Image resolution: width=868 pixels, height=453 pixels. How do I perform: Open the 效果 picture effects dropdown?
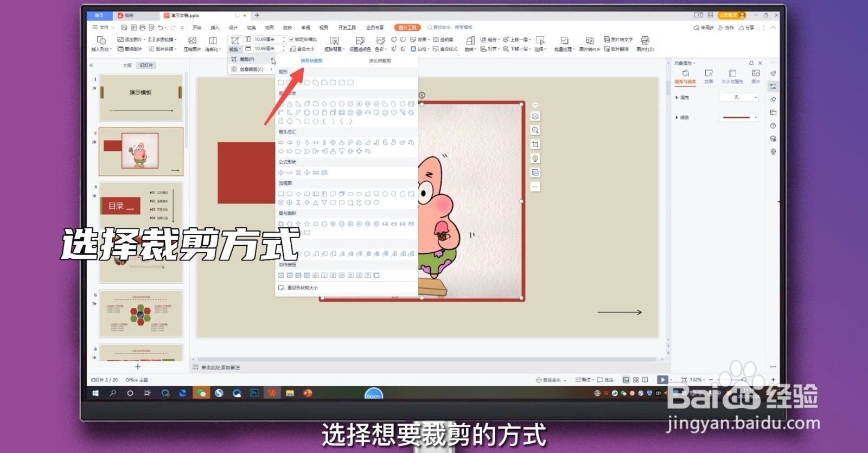[x=420, y=40]
